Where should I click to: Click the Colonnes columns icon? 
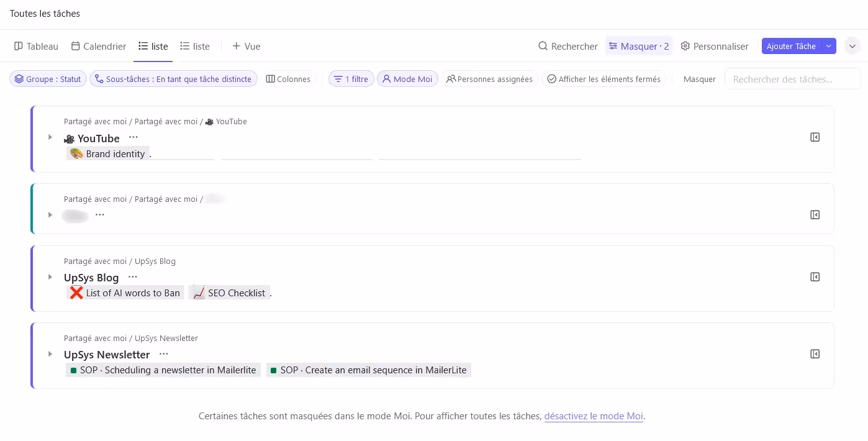tap(271, 79)
